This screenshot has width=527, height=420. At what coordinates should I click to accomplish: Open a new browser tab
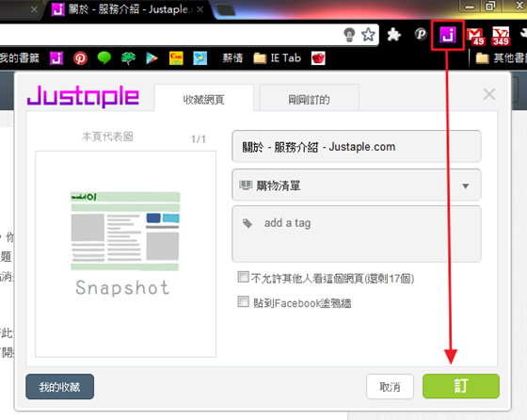point(225,9)
